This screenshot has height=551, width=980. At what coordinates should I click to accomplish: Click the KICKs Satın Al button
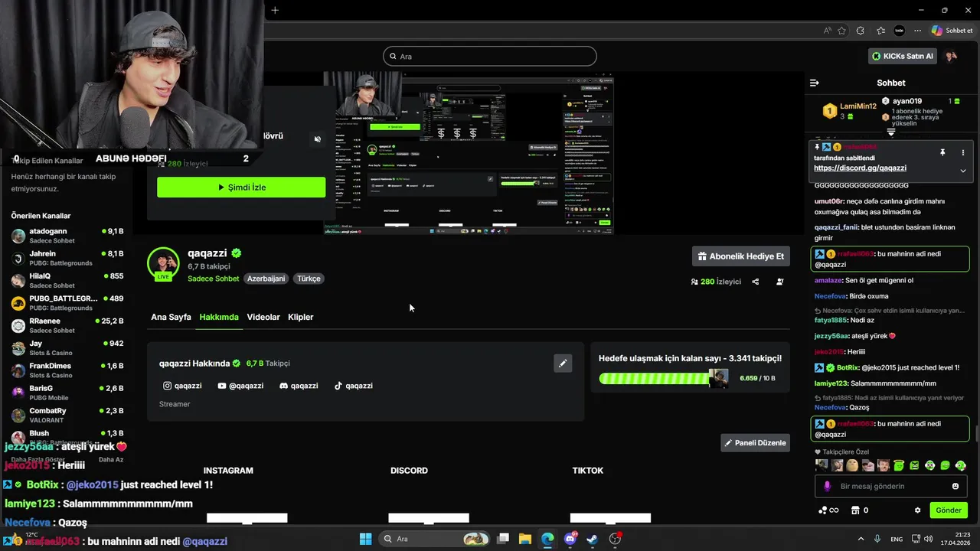(x=903, y=56)
